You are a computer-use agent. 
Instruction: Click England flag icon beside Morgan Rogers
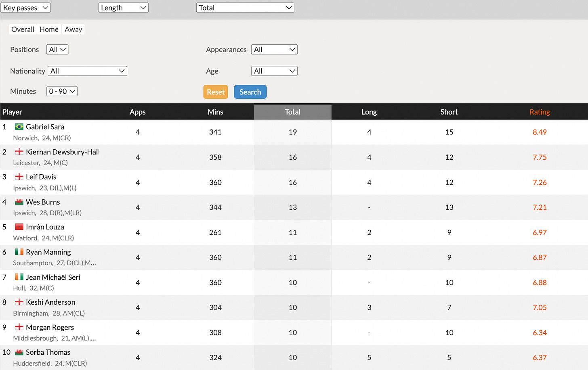pos(19,327)
